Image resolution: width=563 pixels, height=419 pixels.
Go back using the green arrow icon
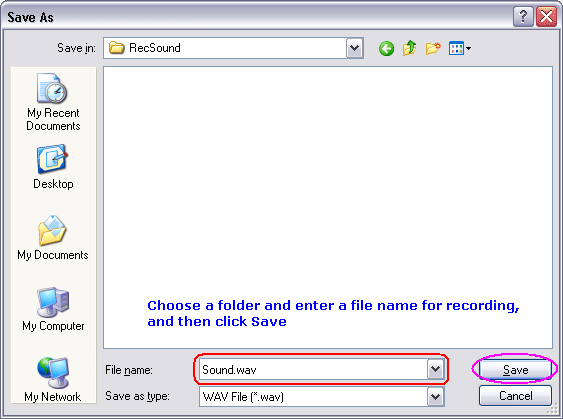(x=386, y=48)
